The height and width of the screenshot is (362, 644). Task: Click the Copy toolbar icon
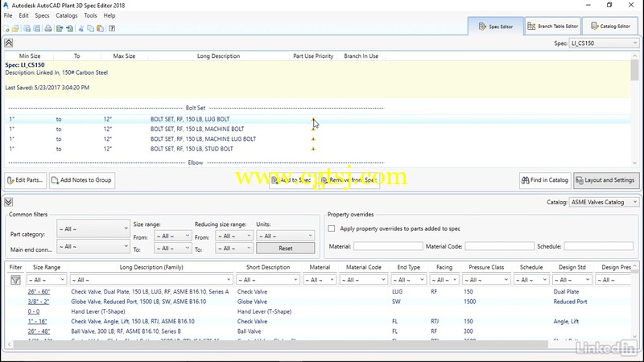pos(91,28)
